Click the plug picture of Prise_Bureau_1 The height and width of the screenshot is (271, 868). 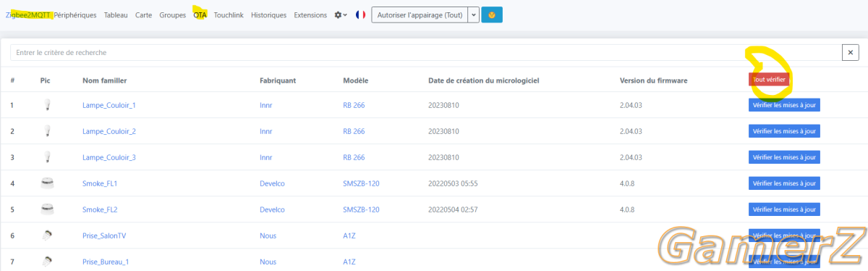pos(48,261)
